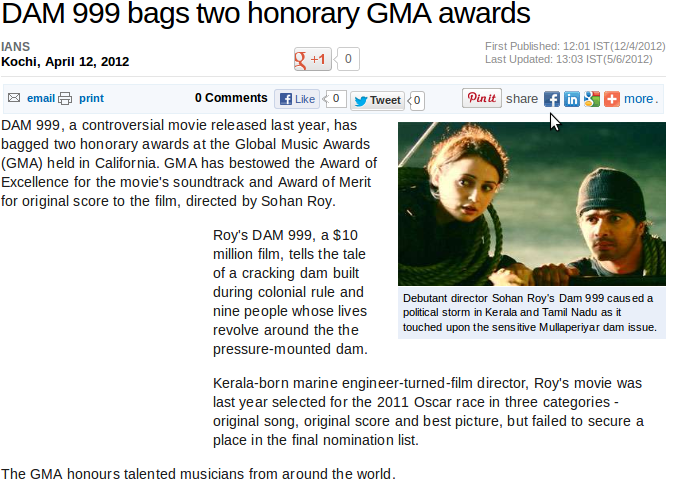Click the DAM 999 movie still image
674x491 pixels.
click(532, 204)
